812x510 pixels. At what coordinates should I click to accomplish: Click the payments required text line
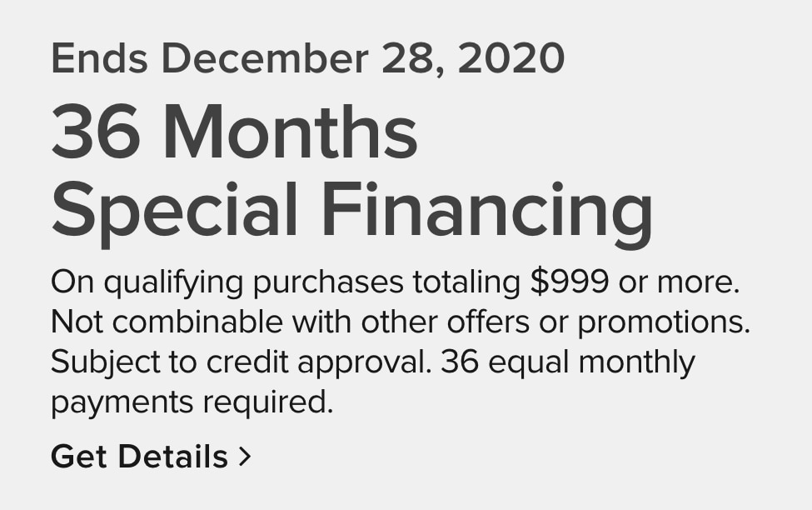click(192, 402)
